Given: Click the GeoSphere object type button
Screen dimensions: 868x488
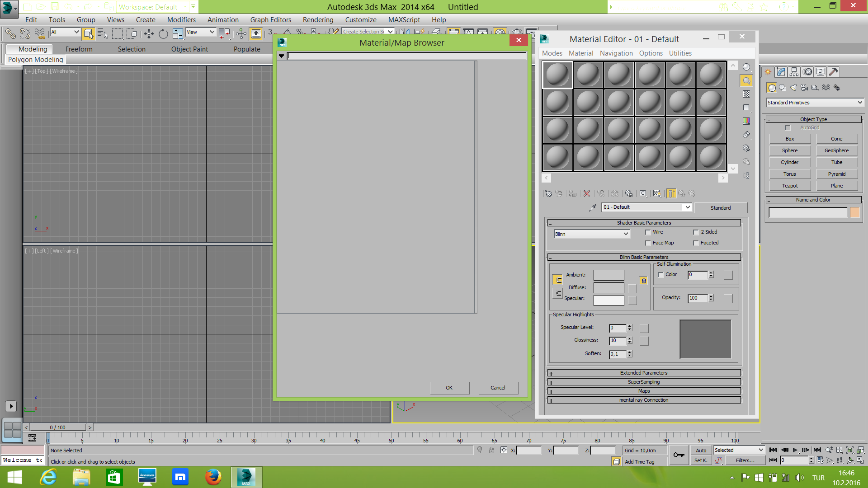Looking at the screenshot, I should pyautogui.click(x=836, y=150).
